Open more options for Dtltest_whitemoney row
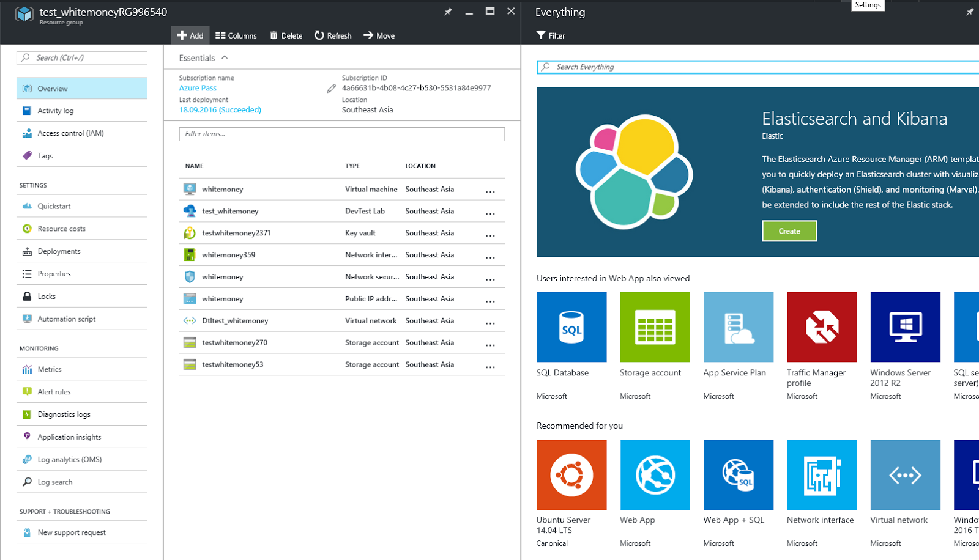979x560 pixels. click(x=490, y=323)
